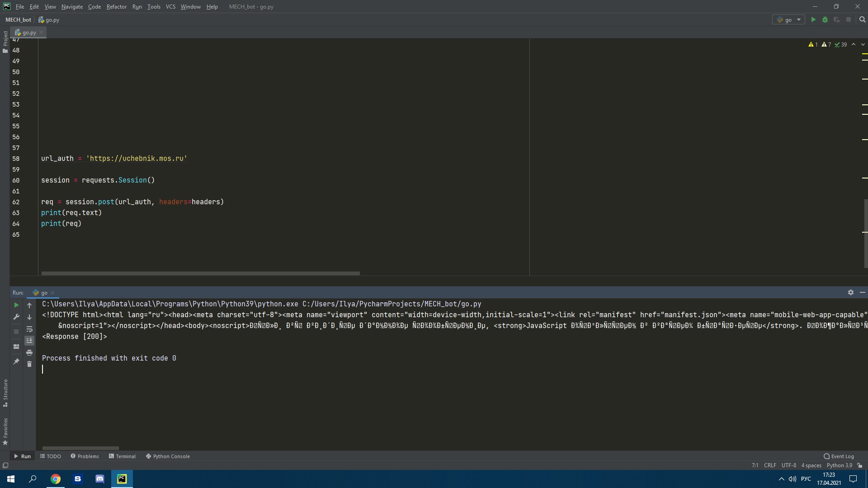Clear all console output with trash icon
Screen dimensions: 868x488
point(29,364)
